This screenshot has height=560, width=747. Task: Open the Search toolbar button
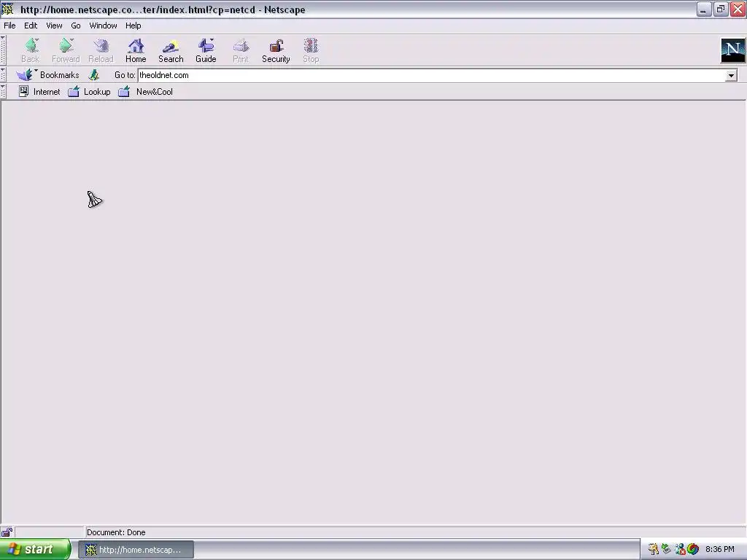pos(171,50)
